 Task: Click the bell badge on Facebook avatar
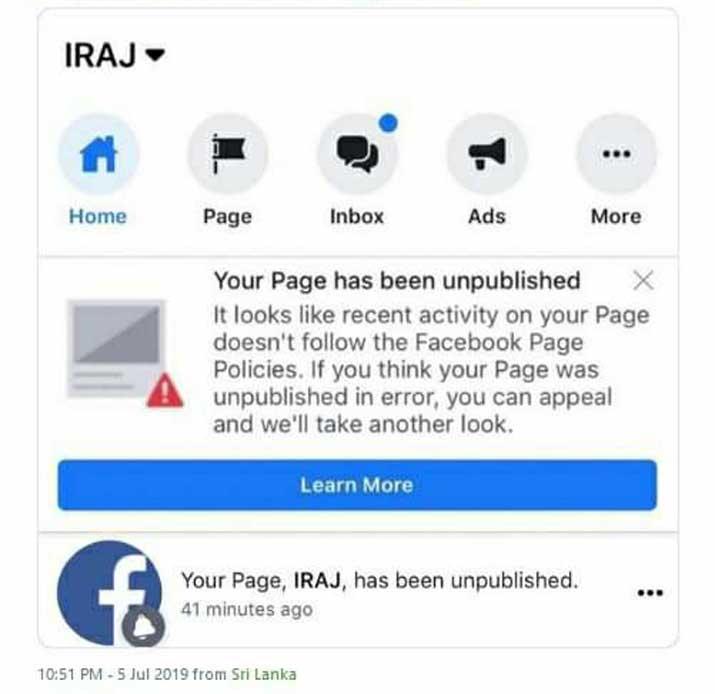[x=143, y=626]
